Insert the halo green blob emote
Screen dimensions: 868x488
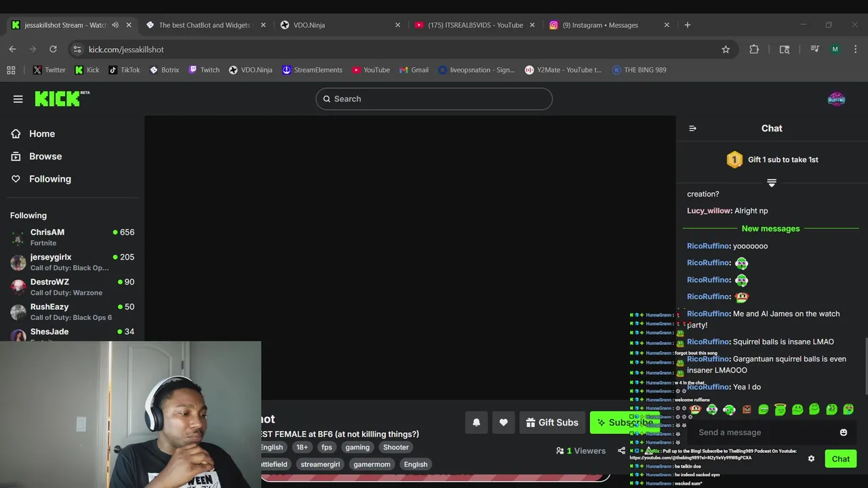pos(780,409)
